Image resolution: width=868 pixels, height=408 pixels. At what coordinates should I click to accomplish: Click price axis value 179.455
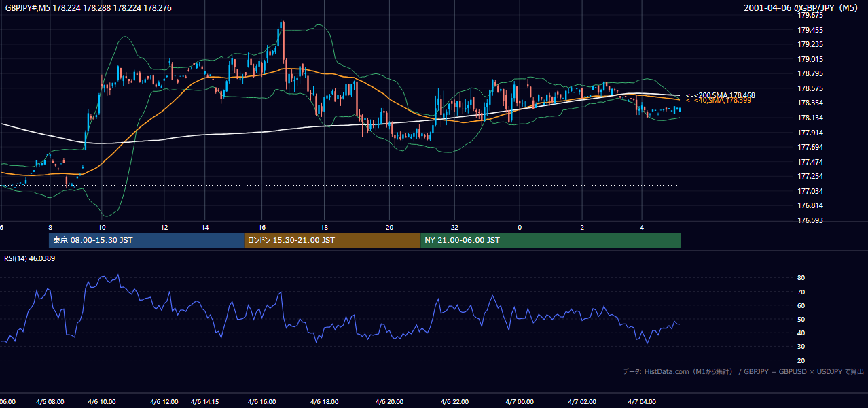coord(810,30)
